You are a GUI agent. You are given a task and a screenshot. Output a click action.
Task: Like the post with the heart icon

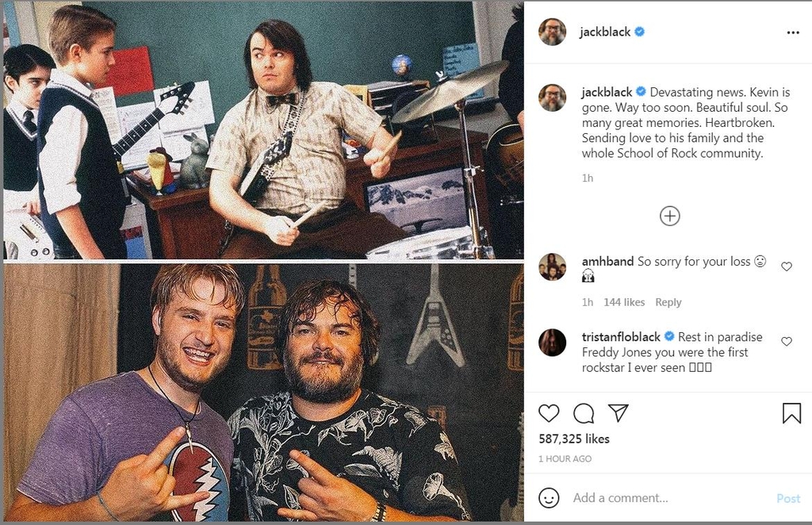[x=549, y=413]
